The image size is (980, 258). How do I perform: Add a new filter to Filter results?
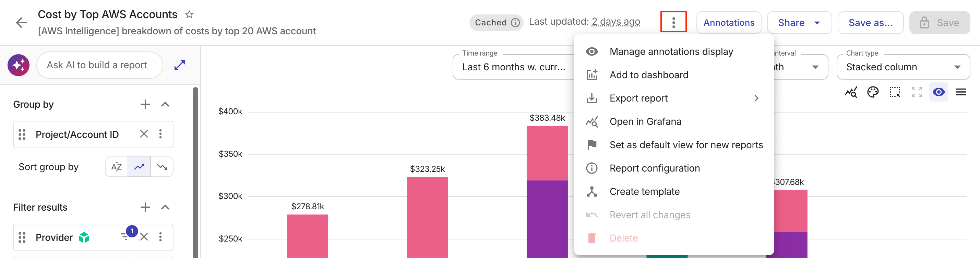pos(145,207)
